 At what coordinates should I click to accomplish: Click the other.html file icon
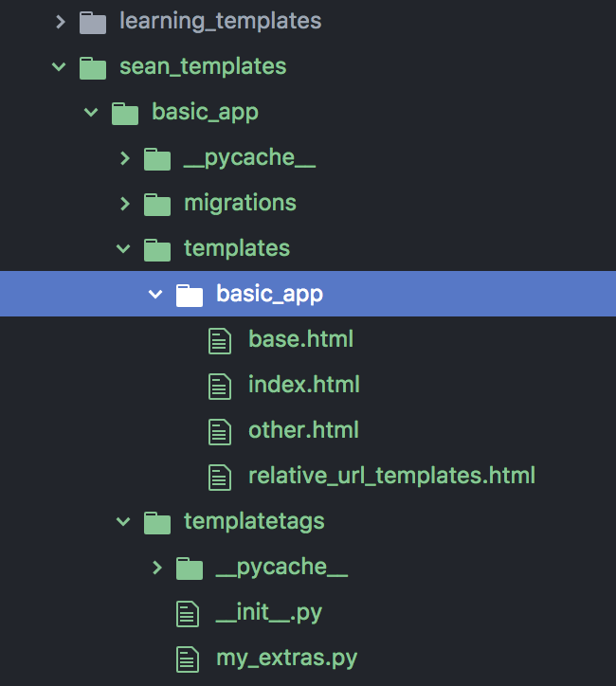pyautogui.click(x=220, y=431)
